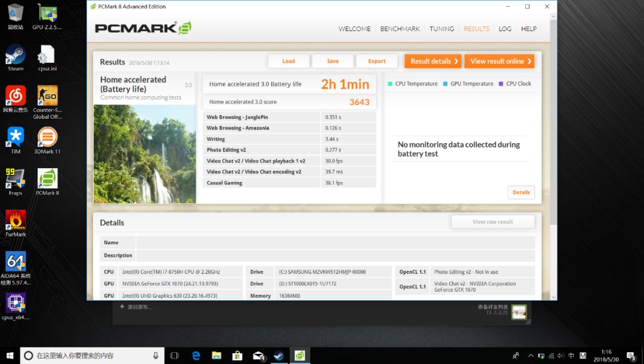This screenshot has height=364, width=644.
Task: Click the Details button in monitoring panel
Action: coord(521,192)
